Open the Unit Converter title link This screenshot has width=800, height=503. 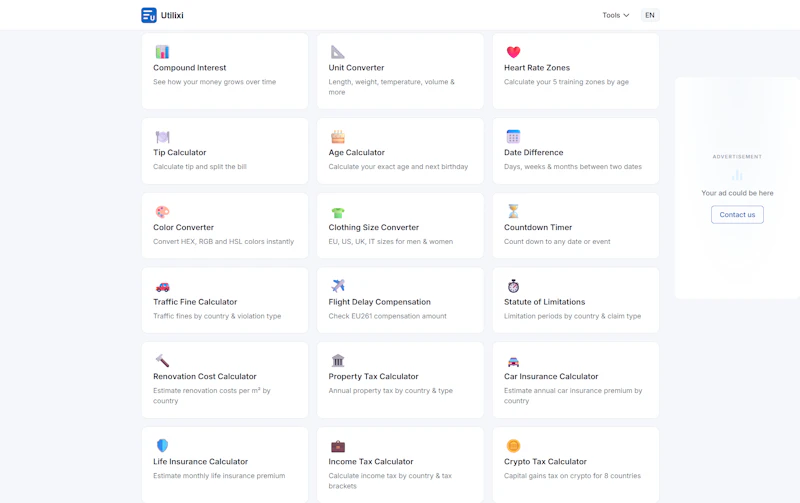coord(356,67)
